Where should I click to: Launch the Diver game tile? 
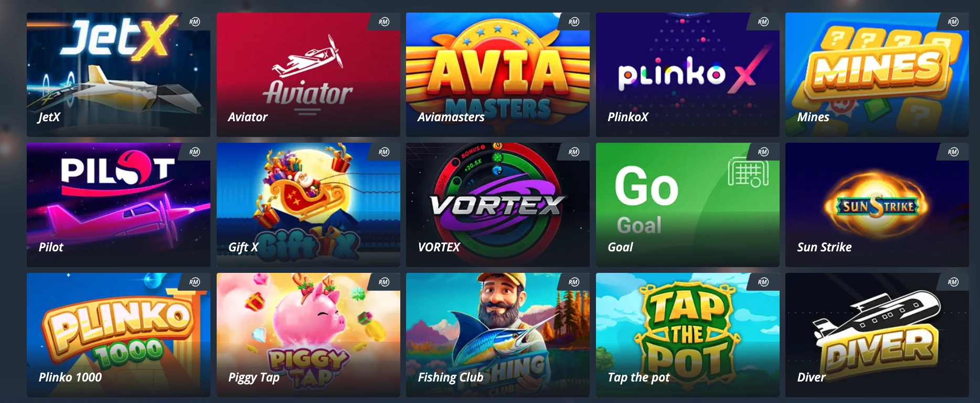[877, 335]
